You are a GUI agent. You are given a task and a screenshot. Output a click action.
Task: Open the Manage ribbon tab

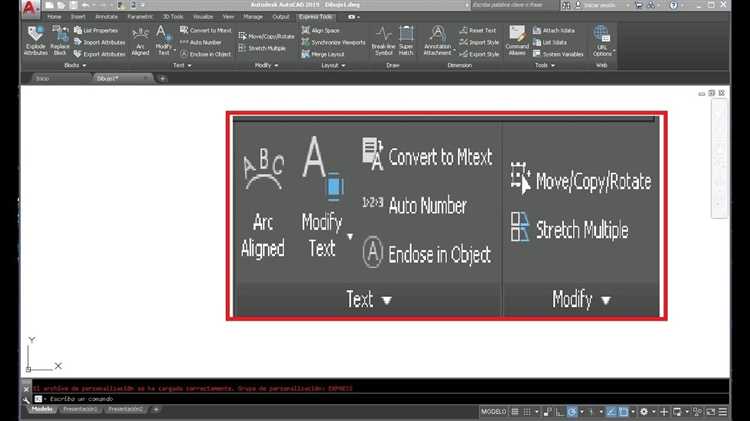click(253, 17)
